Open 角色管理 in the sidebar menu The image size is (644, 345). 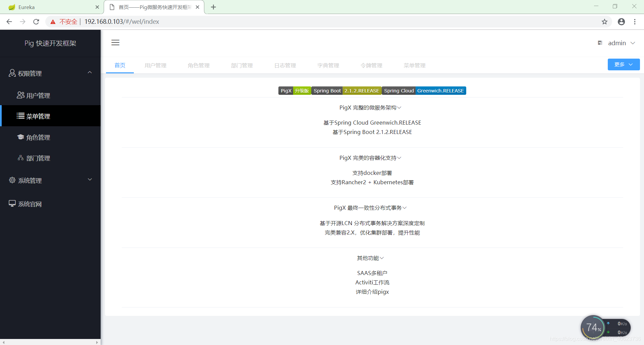pyautogui.click(x=50, y=137)
